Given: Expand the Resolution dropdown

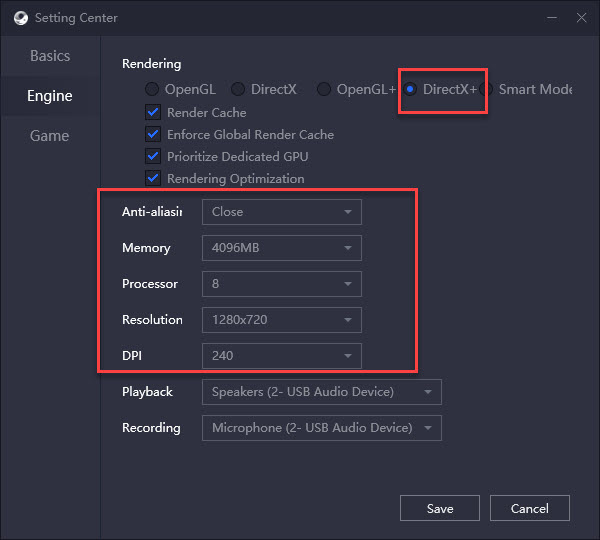Looking at the screenshot, I should pos(281,320).
